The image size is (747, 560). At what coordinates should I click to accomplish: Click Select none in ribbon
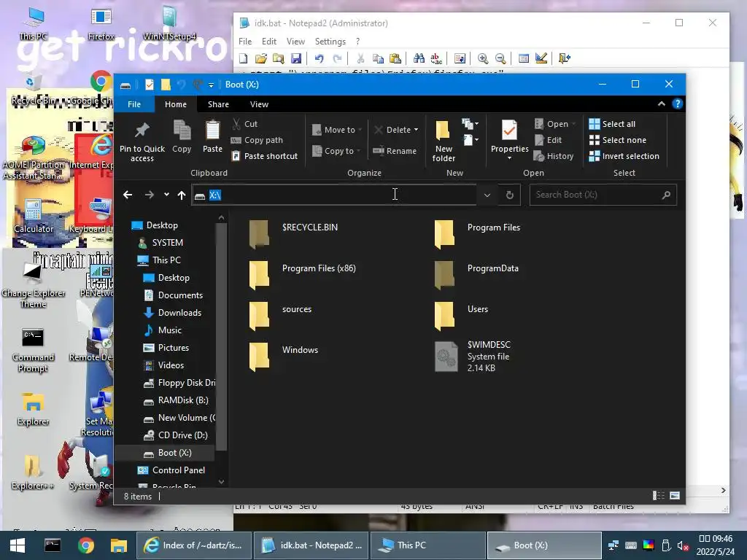point(617,140)
